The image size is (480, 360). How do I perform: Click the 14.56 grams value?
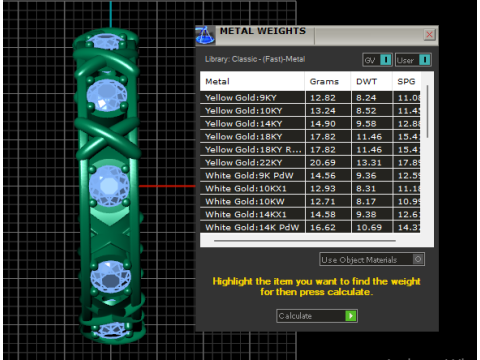(x=323, y=176)
